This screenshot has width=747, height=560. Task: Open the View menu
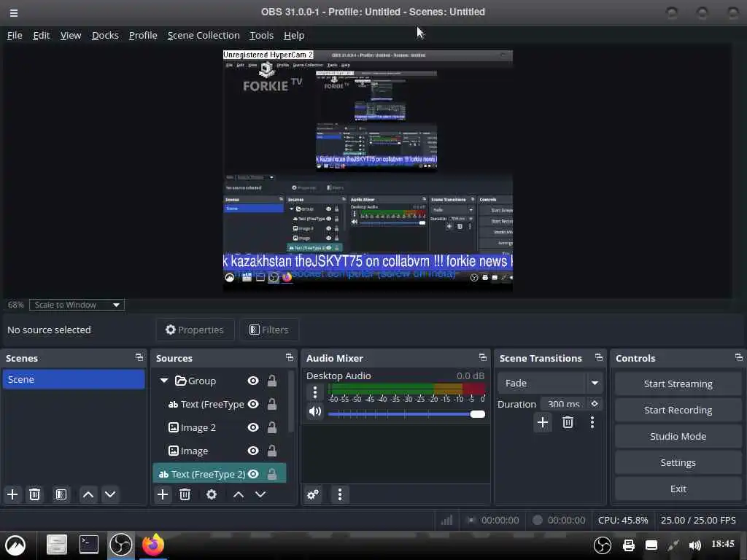click(71, 35)
